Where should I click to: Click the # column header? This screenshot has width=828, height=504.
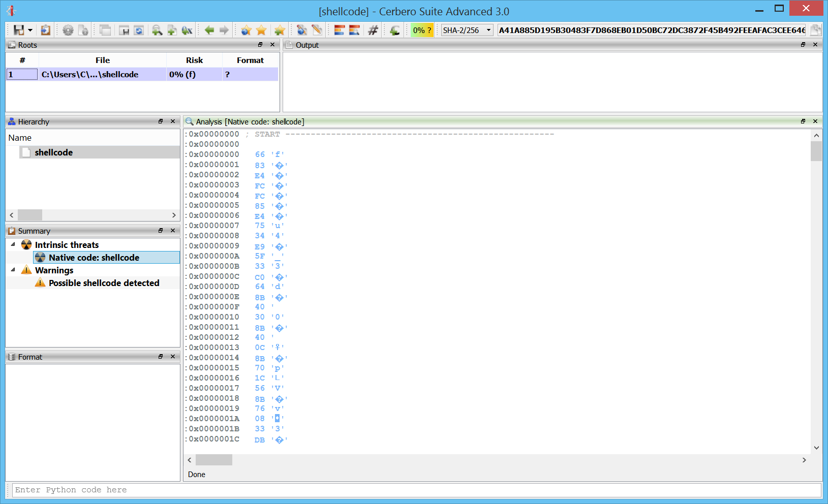tap(22, 60)
